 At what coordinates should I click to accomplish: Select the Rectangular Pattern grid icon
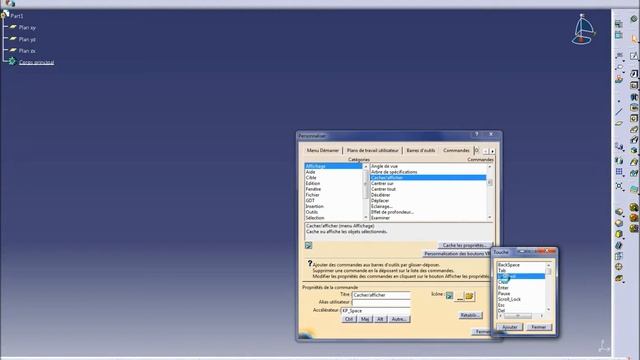tap(619, 172)
